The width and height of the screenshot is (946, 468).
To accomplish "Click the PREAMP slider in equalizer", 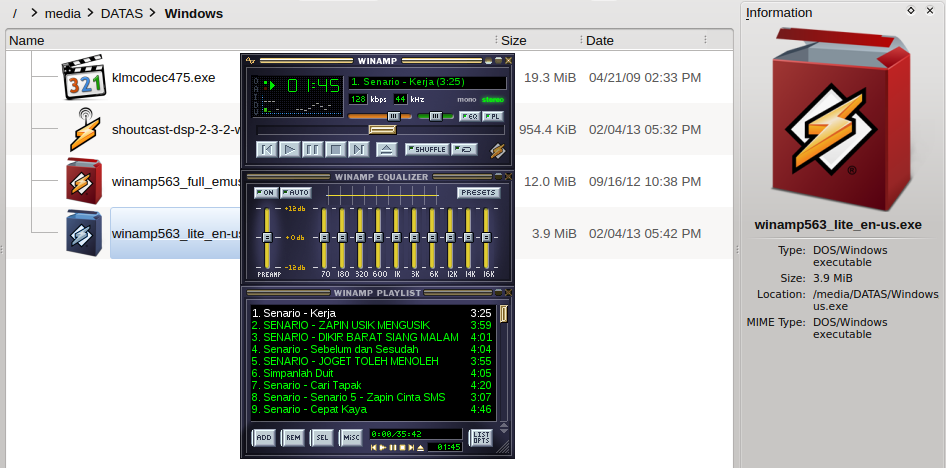I will coord(267,238).
